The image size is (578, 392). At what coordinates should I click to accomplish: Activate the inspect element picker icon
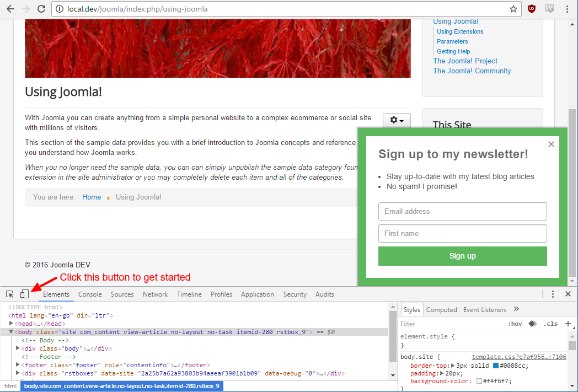tap(10, 294)
